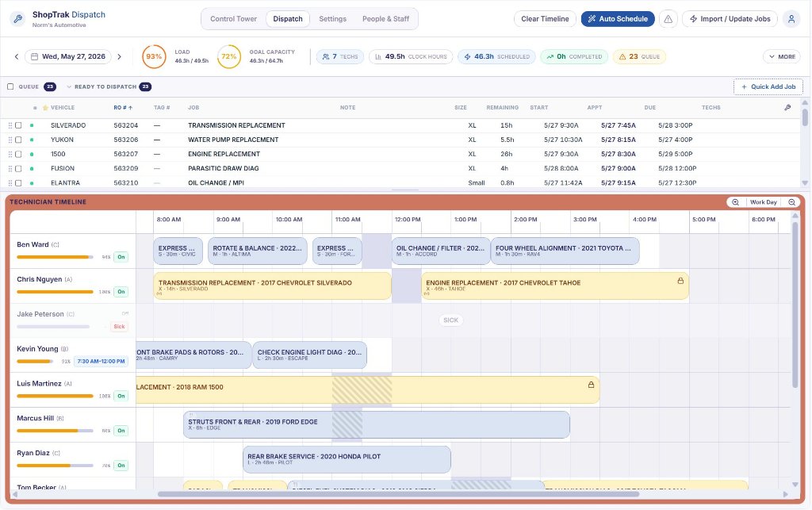Check the Silverado row checkbox
The width and height of the screenshot is (812, 510).
[x=19, y=125]
